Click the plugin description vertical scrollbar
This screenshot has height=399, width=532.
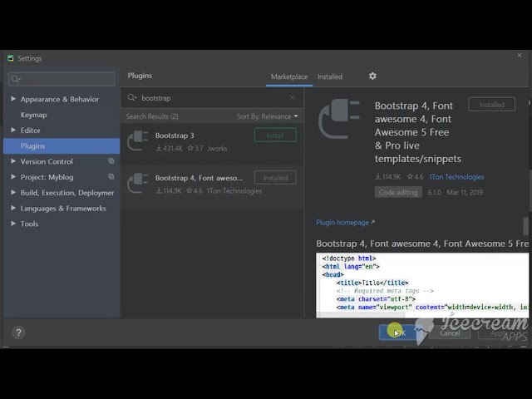tap(526, 226)
